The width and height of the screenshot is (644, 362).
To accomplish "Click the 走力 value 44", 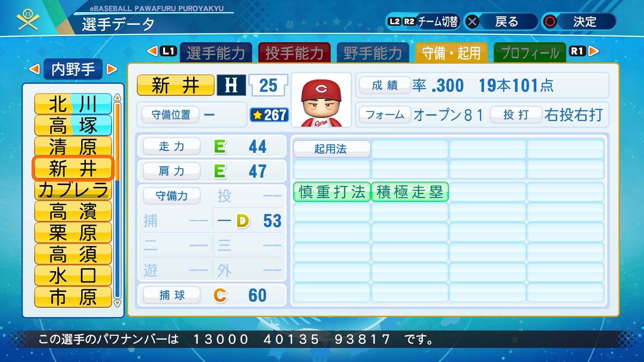I will click(258, 146).
